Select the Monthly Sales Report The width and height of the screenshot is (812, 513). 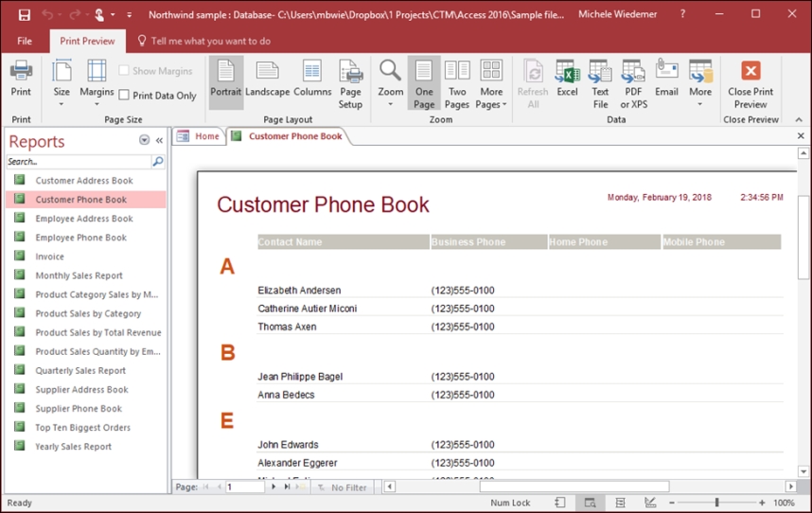(x=79, y=275)
